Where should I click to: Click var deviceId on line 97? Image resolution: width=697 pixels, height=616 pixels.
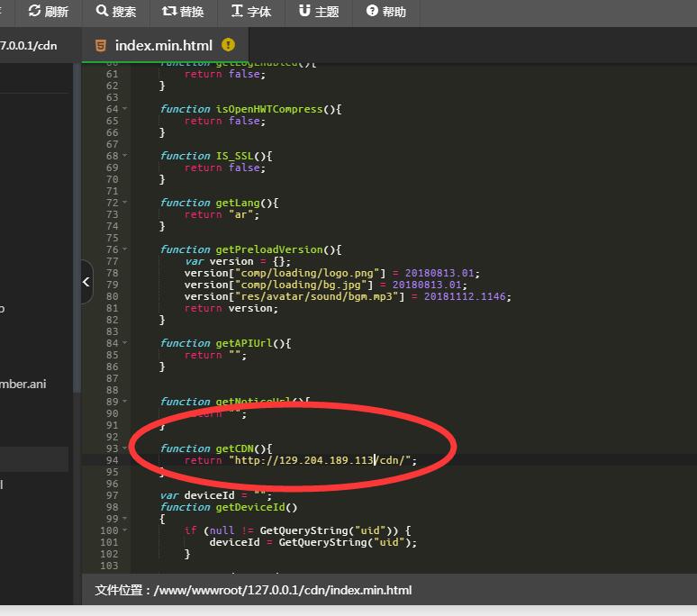197,495
